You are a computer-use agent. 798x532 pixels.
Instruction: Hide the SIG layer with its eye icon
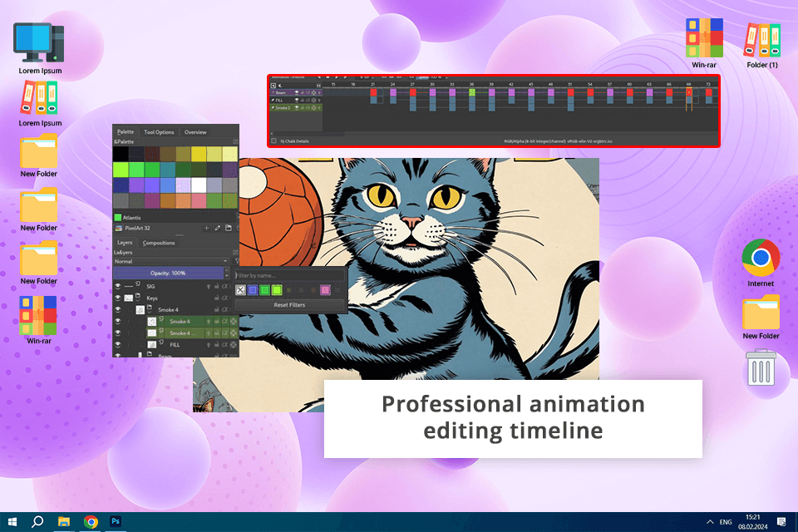pos(117,286)
